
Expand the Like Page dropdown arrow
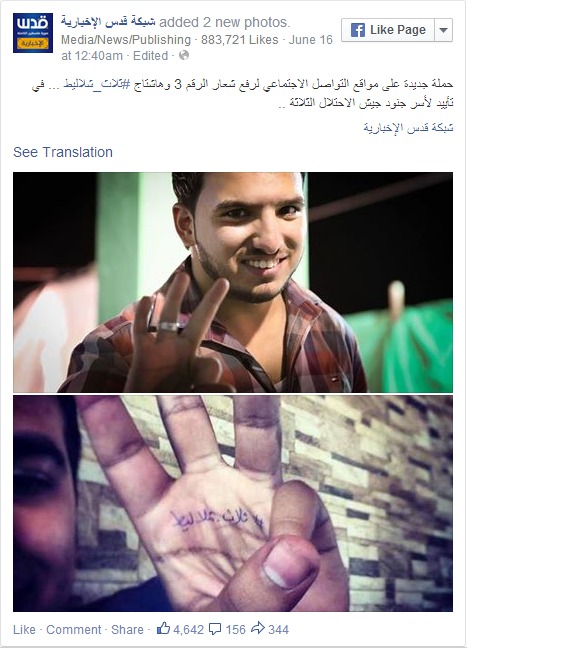pos(443,30)
